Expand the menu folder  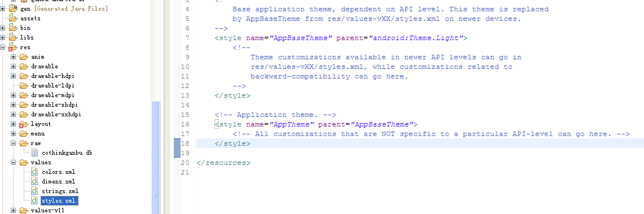tap(14, 133)
